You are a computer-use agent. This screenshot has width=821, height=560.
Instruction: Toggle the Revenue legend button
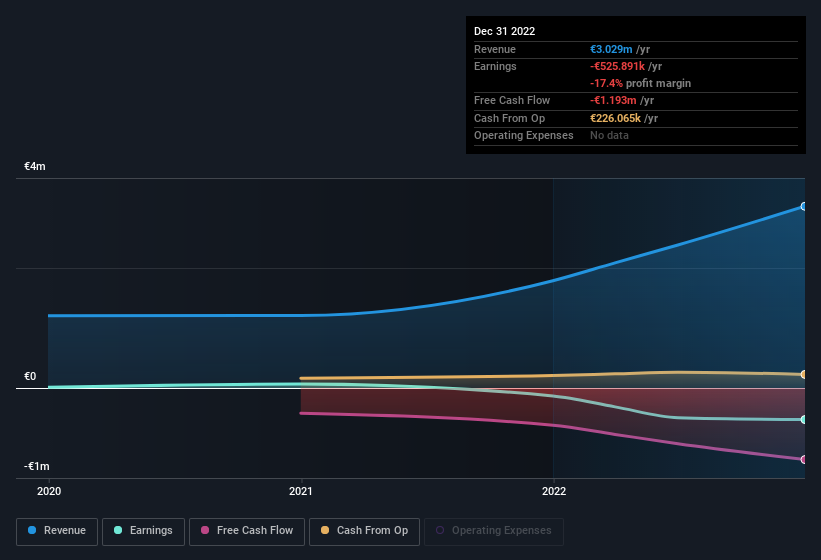pos(57,531)
